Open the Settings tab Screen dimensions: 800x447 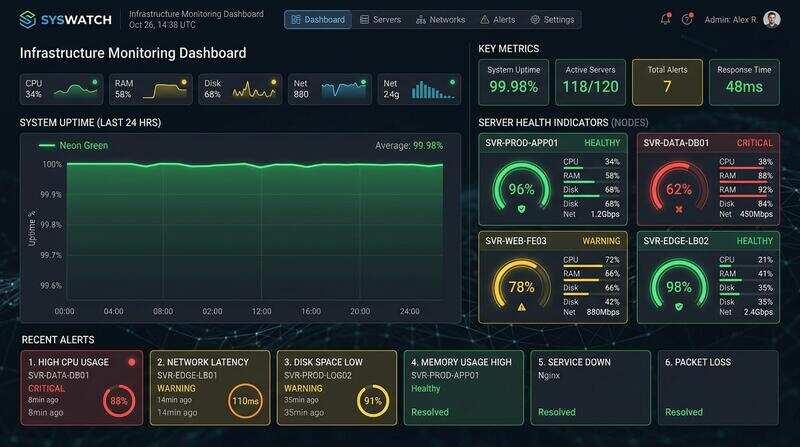tap(553, 20)
